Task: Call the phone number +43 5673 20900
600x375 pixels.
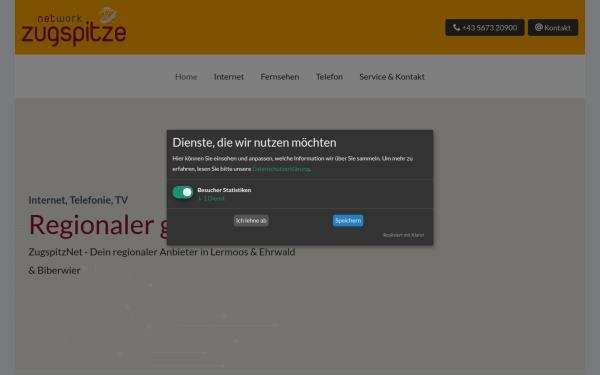Action: 484,28
